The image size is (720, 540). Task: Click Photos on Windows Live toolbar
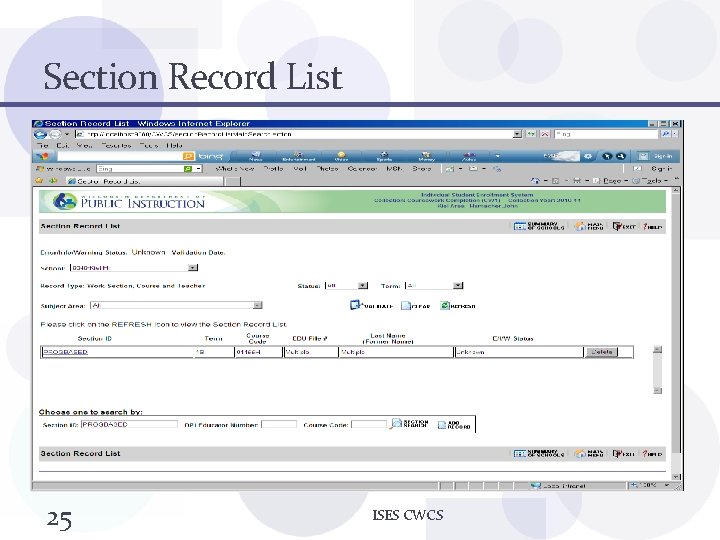pyautogui.click(x=327, y=169)
